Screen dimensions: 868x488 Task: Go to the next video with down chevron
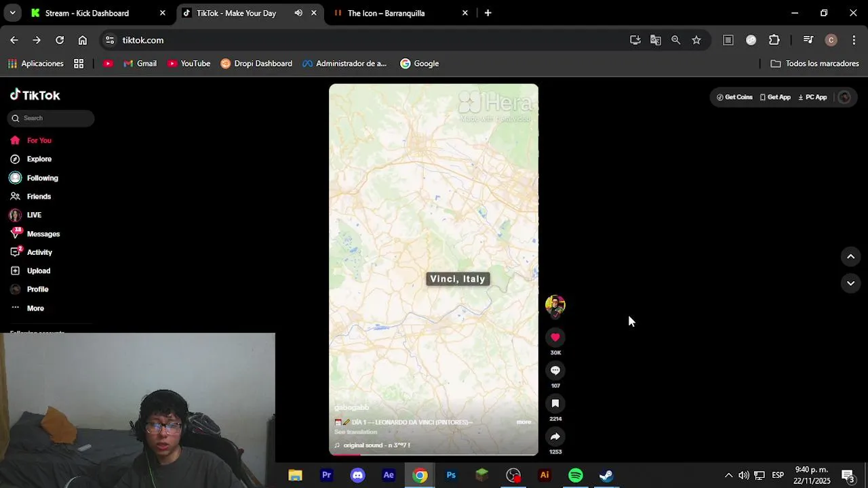click(850, 283)
